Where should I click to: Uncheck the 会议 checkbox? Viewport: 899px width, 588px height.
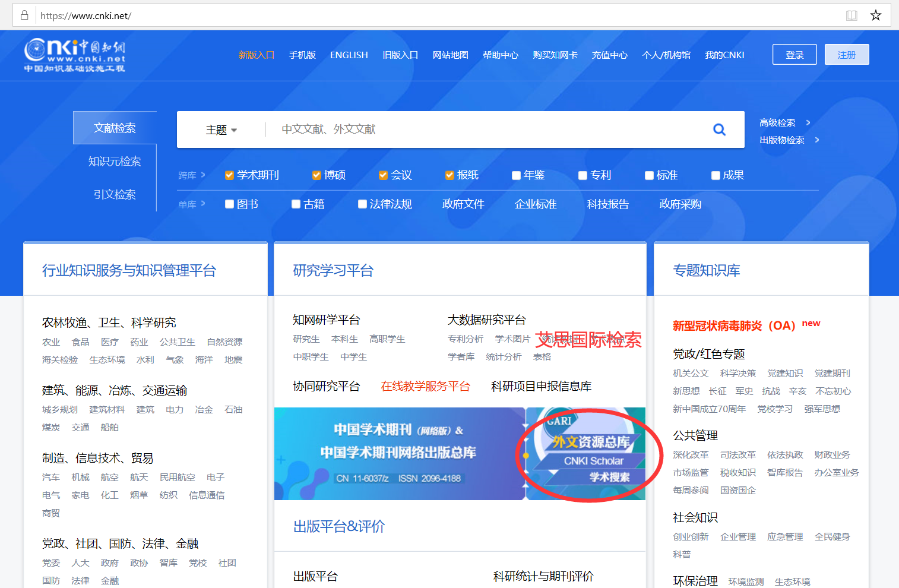[x=383, y=175]
